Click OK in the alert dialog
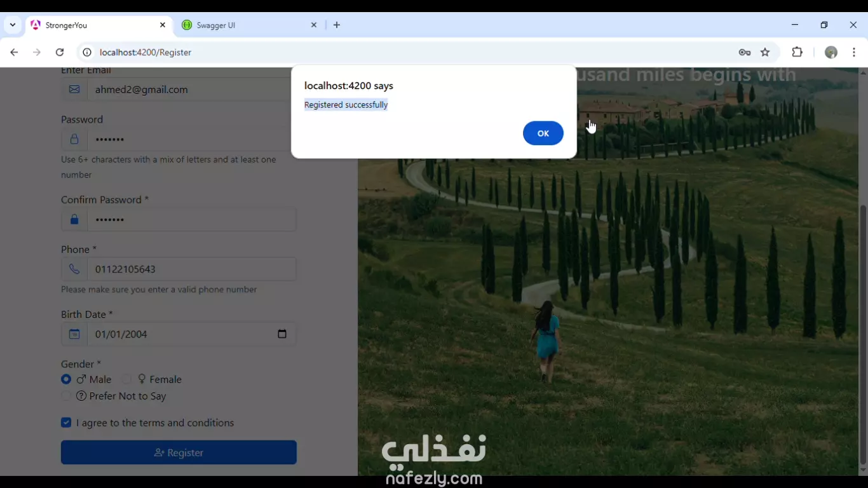This screenshot has width=868, height=488. click(x=543, y=133)
